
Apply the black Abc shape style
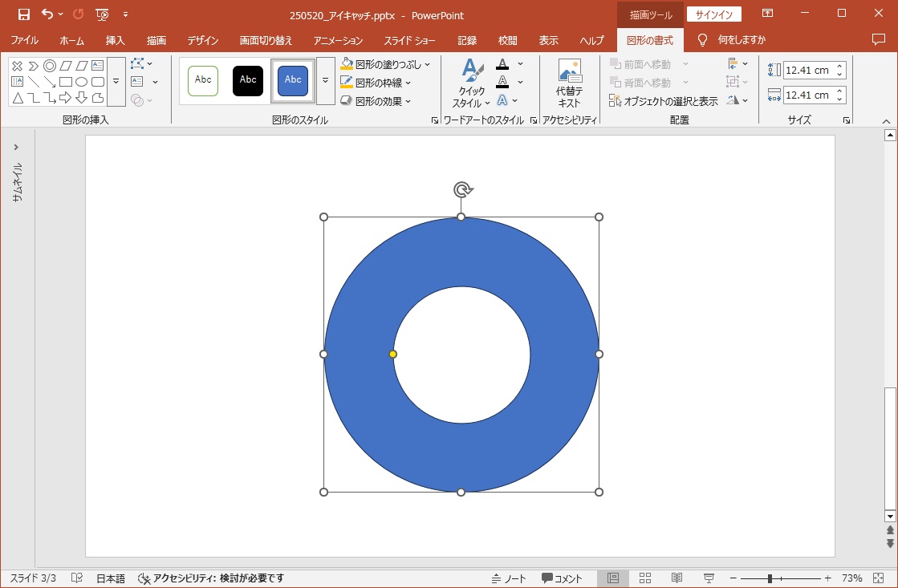pos(248,81)
